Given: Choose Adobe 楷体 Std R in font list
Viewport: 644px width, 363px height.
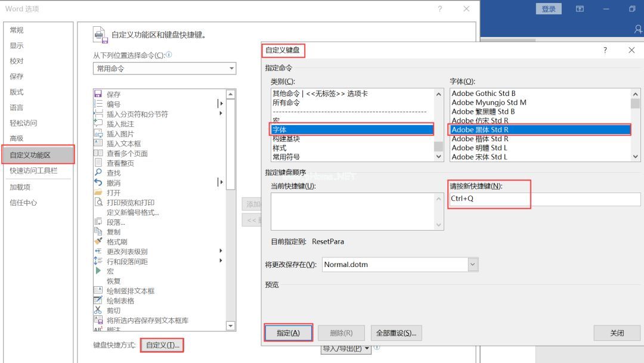Looking at the screenshot, I should pos(480,139).
